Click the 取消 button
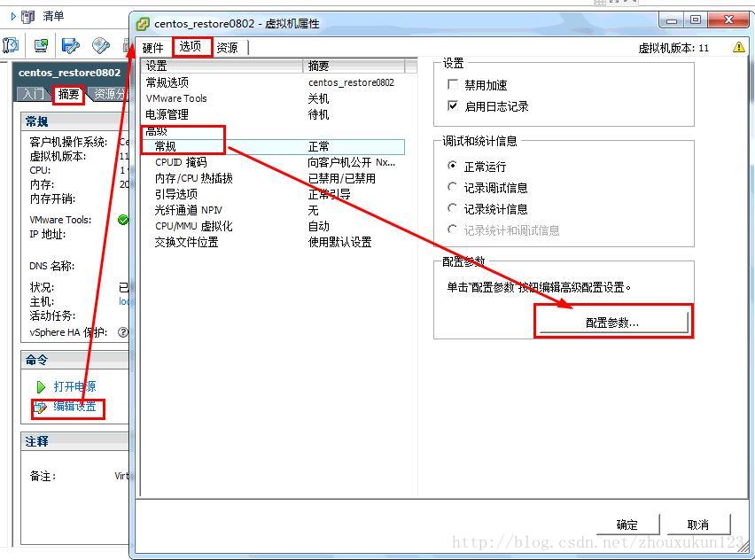The height and width of the screenshot is (560, 755). pos(698,525)
